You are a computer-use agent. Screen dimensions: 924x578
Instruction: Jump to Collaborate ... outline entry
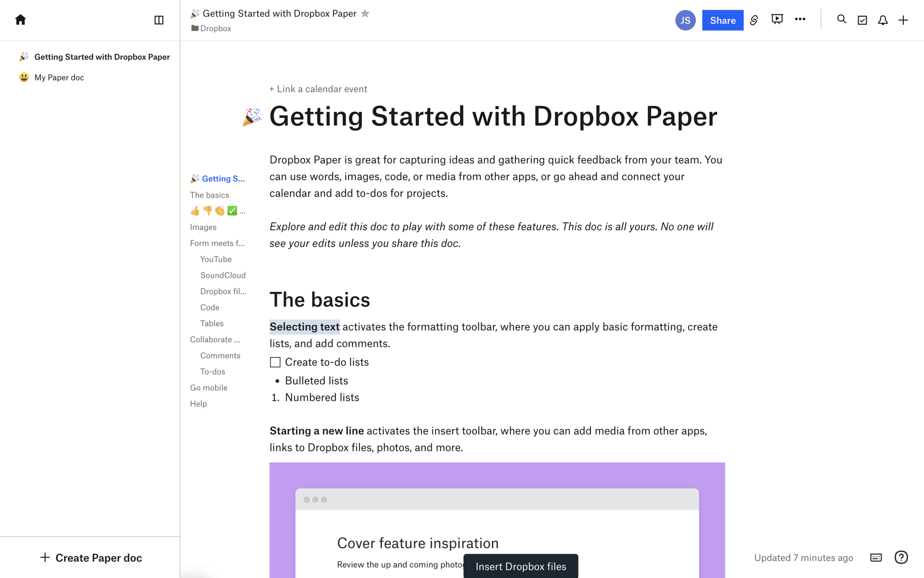point(215,340)
